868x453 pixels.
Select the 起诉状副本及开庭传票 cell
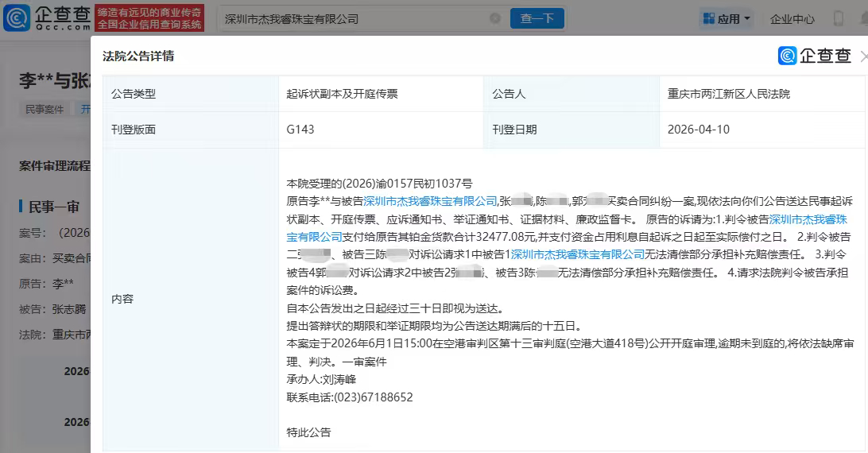(x=381, y=94)
